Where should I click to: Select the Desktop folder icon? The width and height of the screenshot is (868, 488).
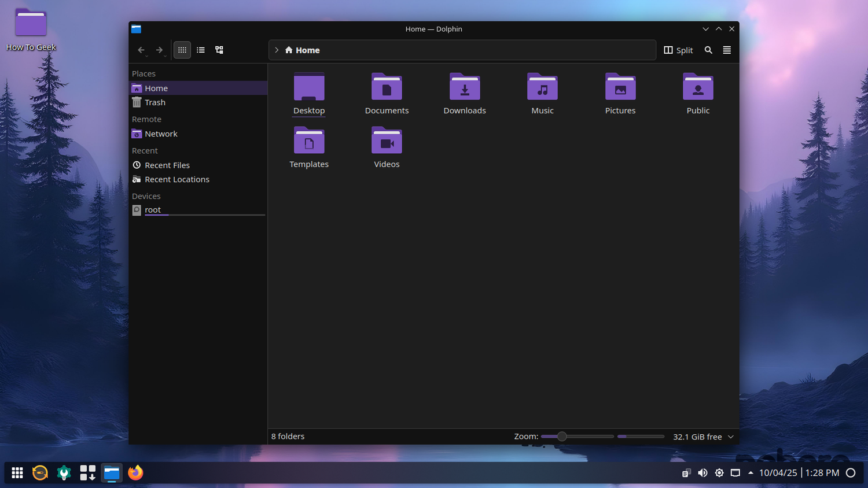(309, 87)
